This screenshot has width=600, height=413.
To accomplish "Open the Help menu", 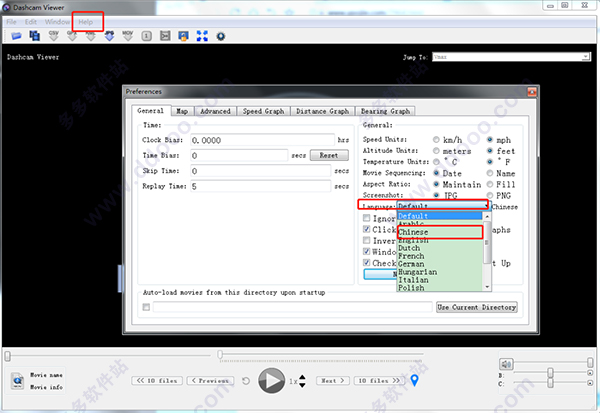I will (x=86, y=22).
